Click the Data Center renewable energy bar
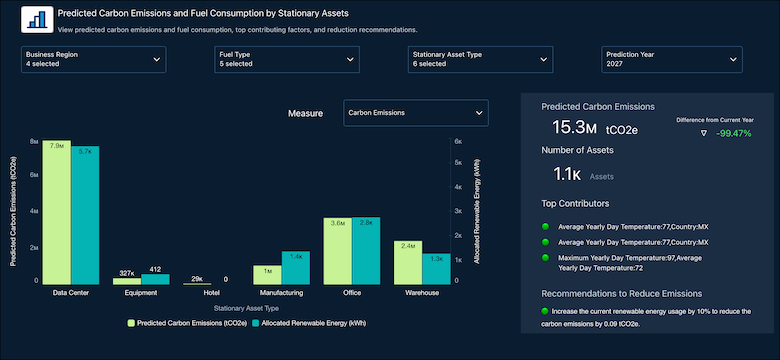The image size is (780, 360). [x=85, y=215]
